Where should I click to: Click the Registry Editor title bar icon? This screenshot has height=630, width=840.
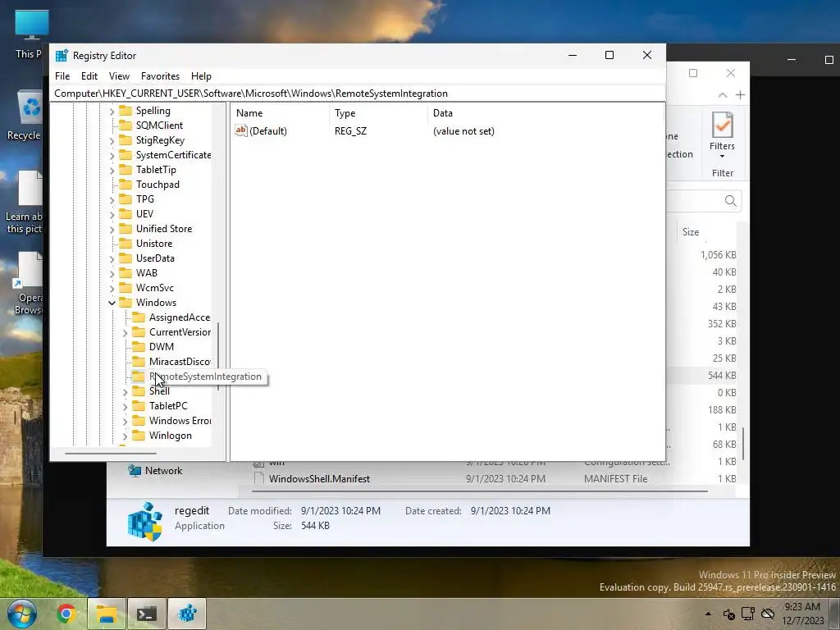point(62,55)
